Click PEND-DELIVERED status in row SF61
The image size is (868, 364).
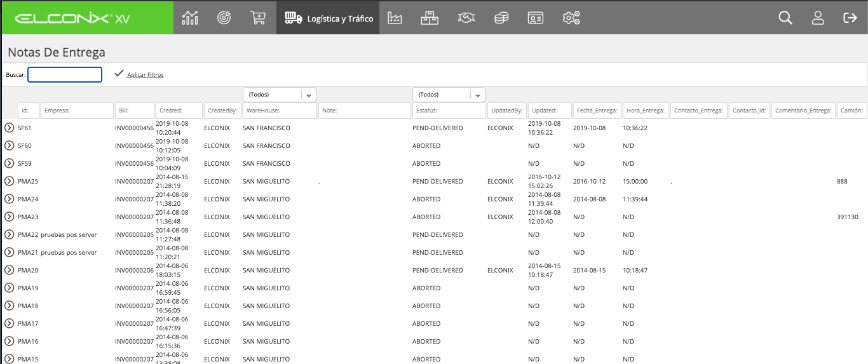438,128
